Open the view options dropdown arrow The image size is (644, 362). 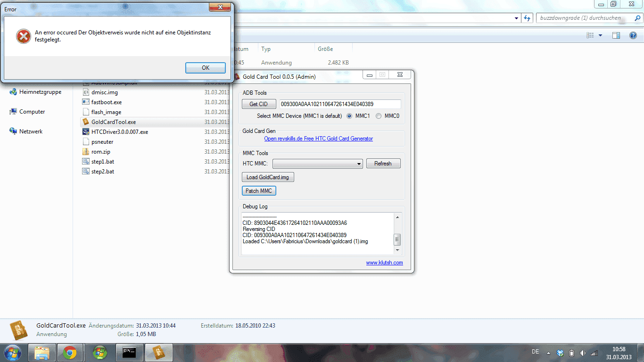(x=600, y=35)
